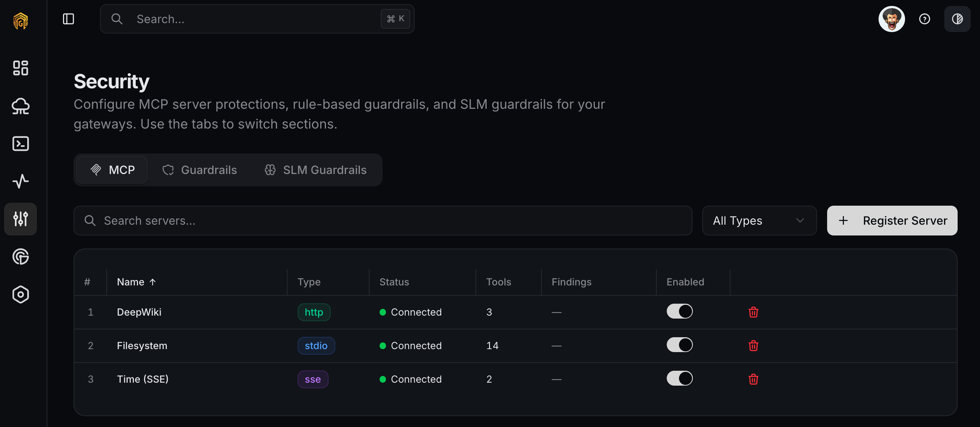Image resolution: width=980 pixels, height=427 pixels.
Task: Delete the Filesystem server
Action: tap(753, 346)
